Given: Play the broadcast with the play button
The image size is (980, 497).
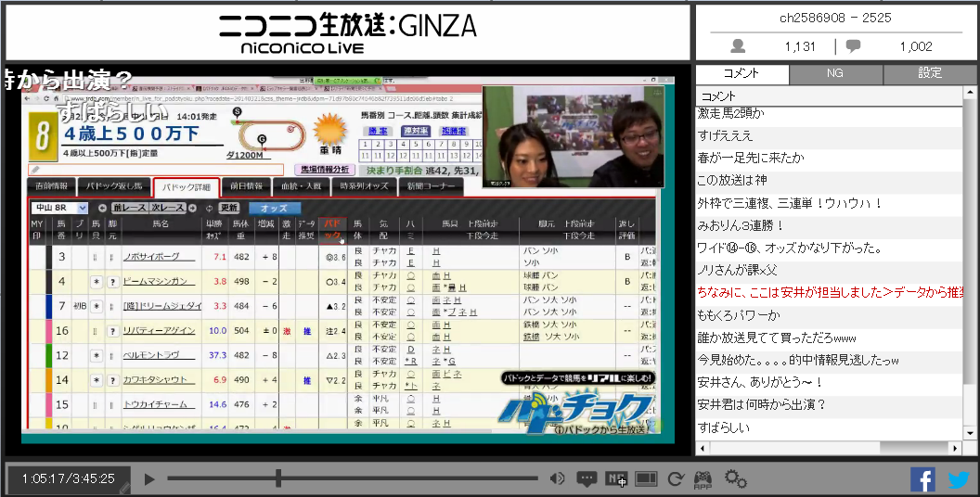Looking at the screenshot, I should pyautogui.click(x=149, y=479).
